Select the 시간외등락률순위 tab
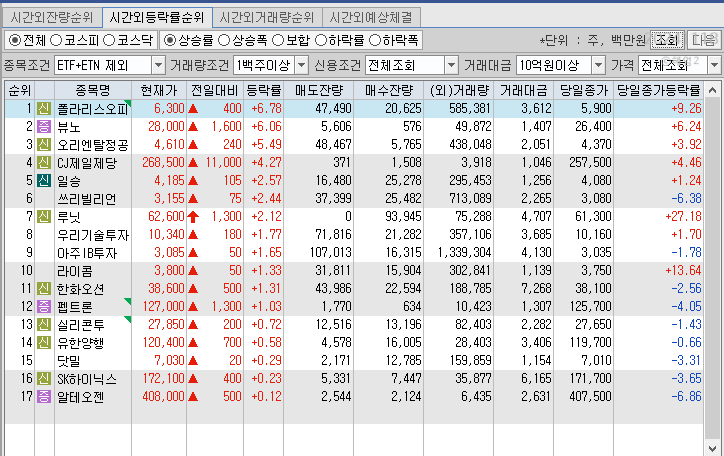 [x=157, y=18]
